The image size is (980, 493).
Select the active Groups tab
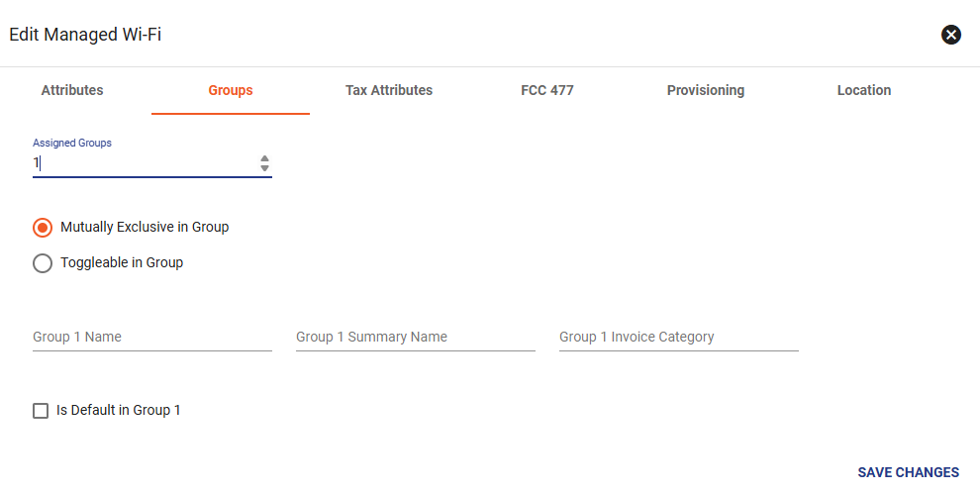pos(231,90)
